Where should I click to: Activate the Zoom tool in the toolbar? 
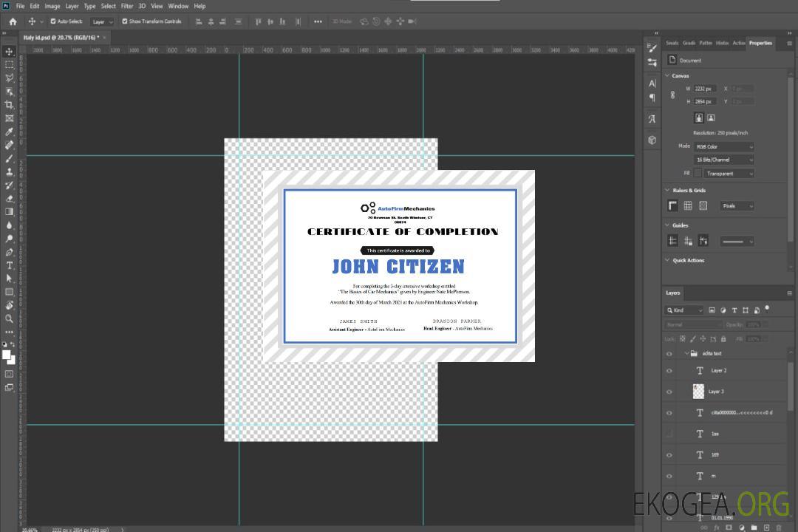pos(9,318)
